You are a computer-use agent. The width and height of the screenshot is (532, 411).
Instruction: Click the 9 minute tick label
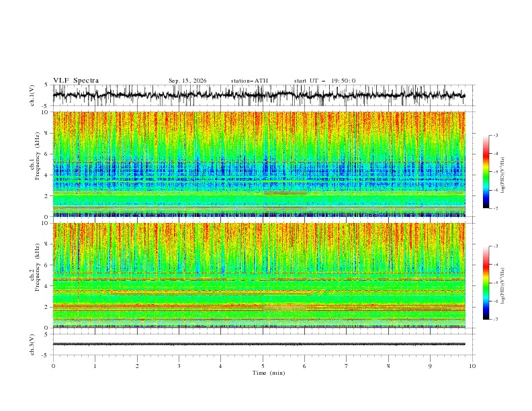430,366
